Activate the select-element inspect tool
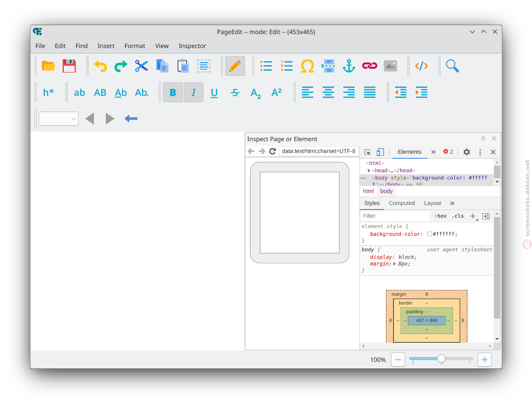The width and height of the screenshot is (532, 404). tap(368, 152)
